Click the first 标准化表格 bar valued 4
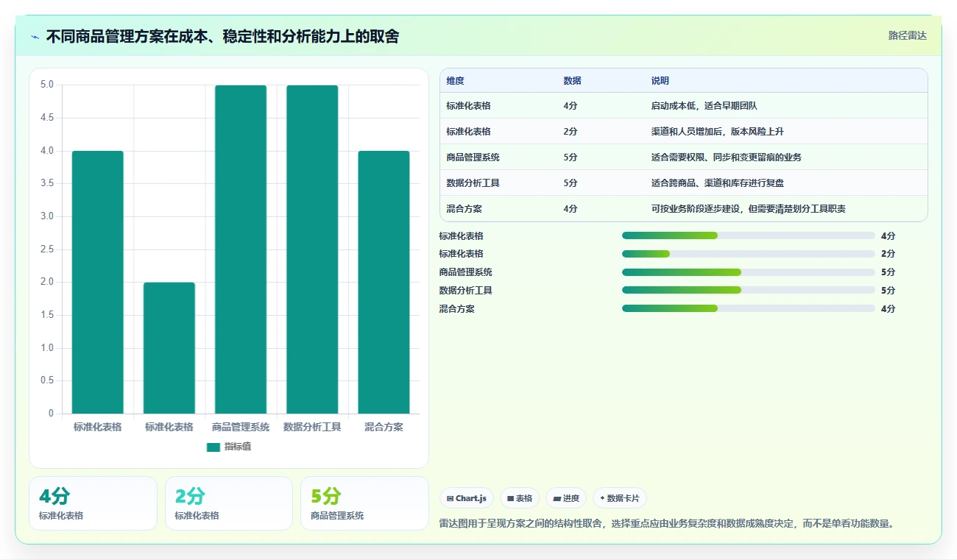This screenshot has width=957, height=560. (98, 282)
